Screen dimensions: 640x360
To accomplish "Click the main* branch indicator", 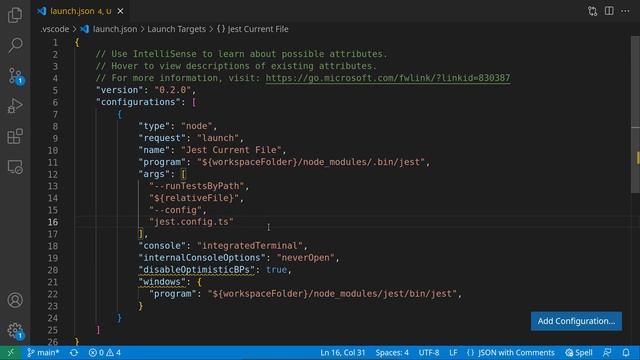I will tap(43, 353).
